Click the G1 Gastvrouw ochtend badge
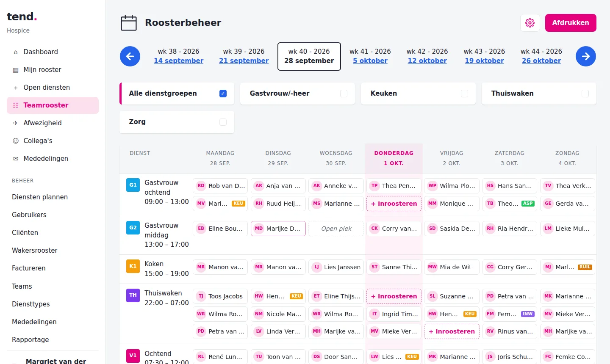The height and width of the screenshot is (364, 610). 133,185
